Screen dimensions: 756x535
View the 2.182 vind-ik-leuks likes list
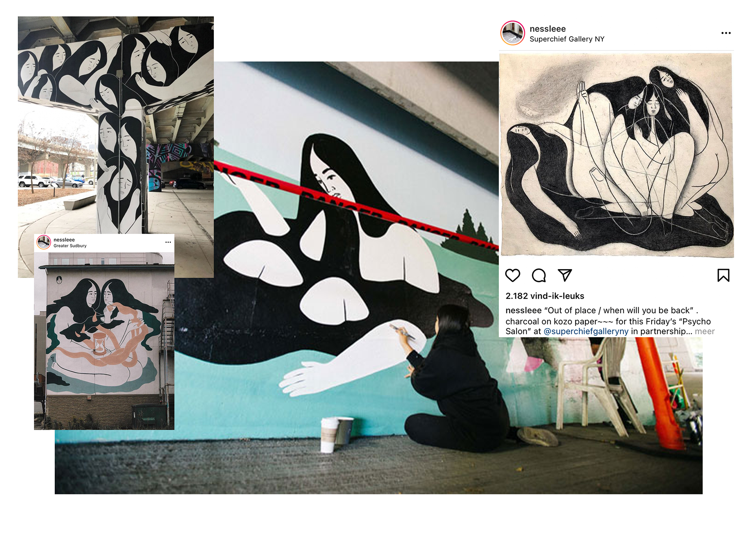545,296
